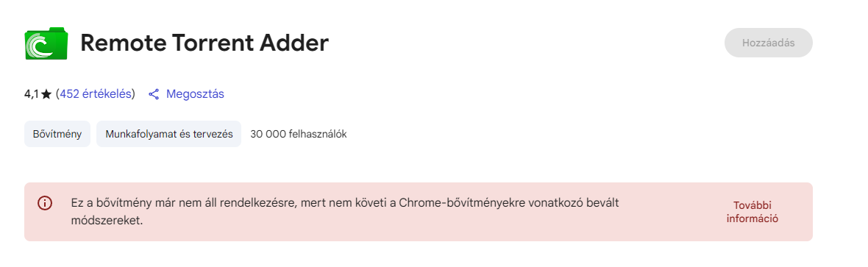This screenshot has height=267, width=868.
Task: Open the 452 értékelés reviews link
Action: [x=96, y=94]
